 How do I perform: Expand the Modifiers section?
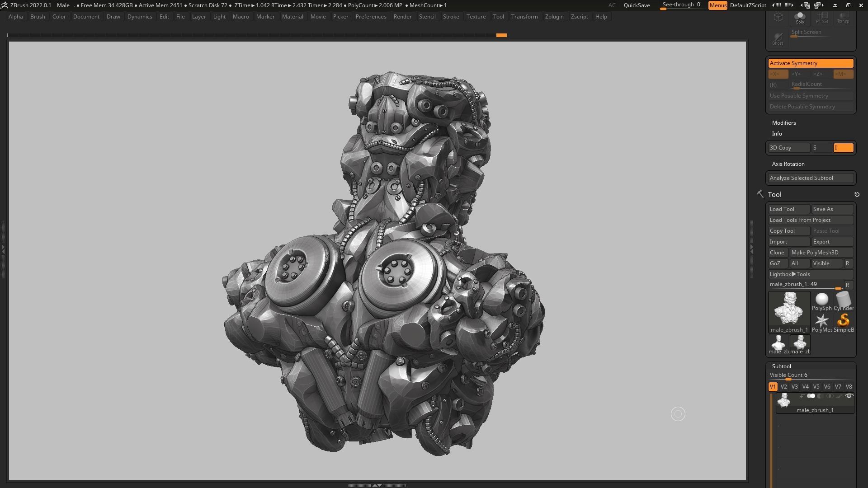[784, 123]
